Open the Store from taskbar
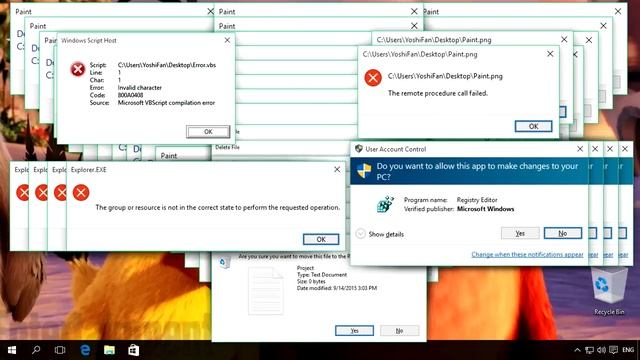 (x=133, y=350)
